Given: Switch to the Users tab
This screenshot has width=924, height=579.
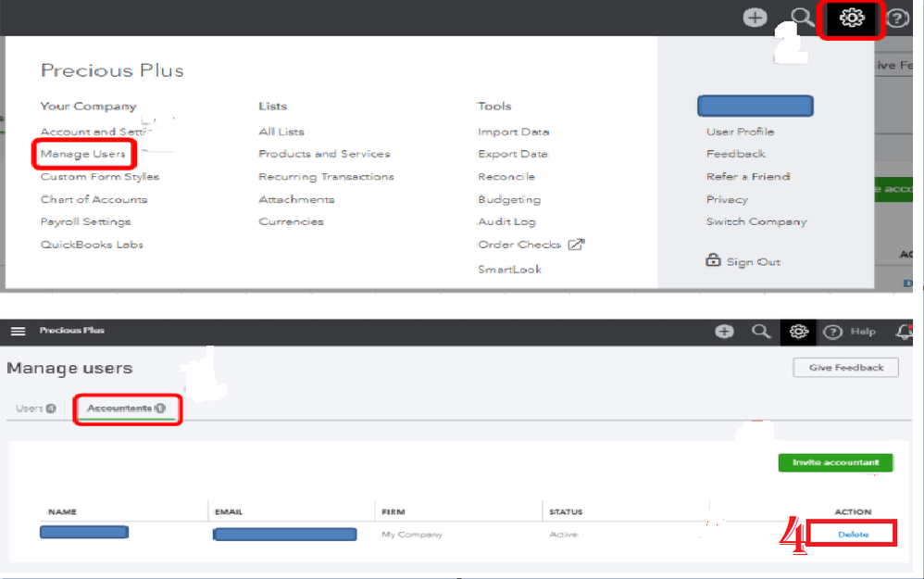Looking at the screenshot, I should pyautogui.click(x=35, y=408).
